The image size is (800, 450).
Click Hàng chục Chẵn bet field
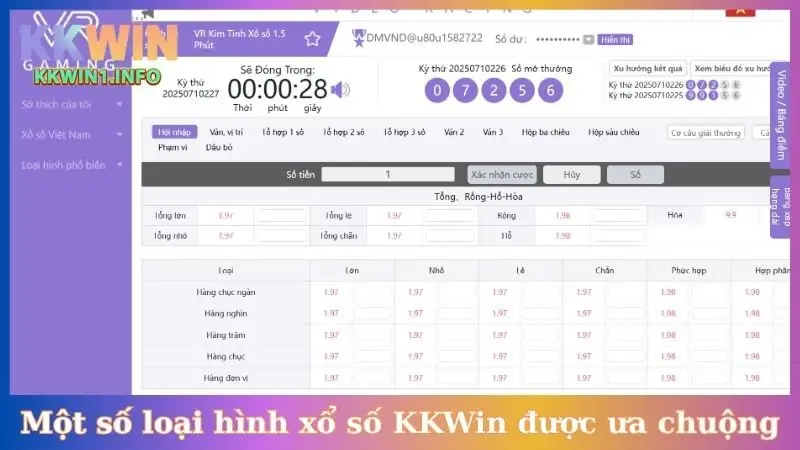625,357
